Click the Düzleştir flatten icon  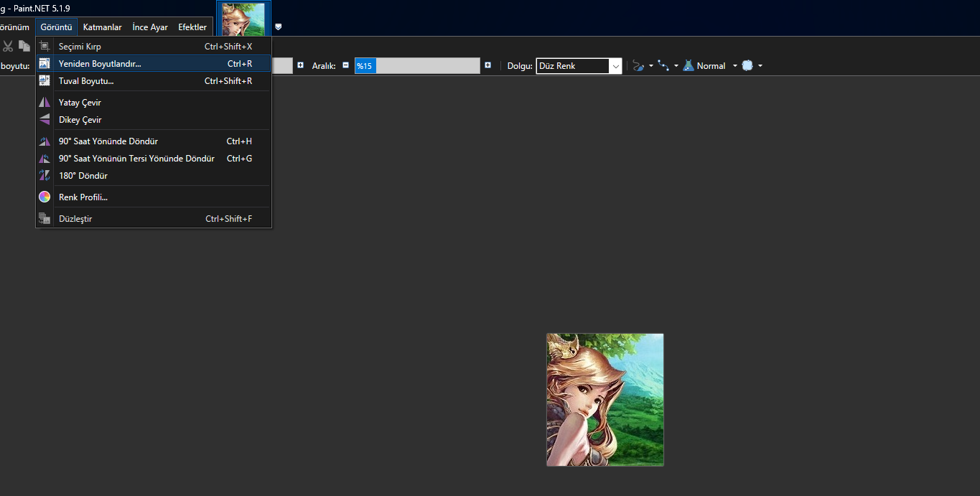44,218
